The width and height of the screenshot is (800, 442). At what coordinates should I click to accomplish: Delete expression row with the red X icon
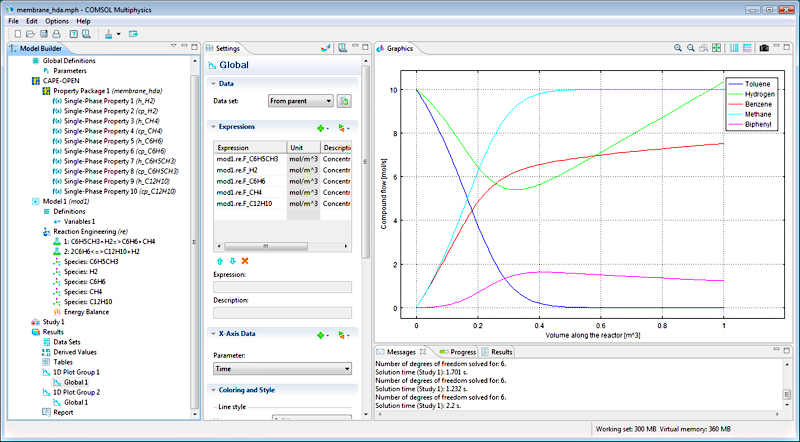(x=245, y=260)
